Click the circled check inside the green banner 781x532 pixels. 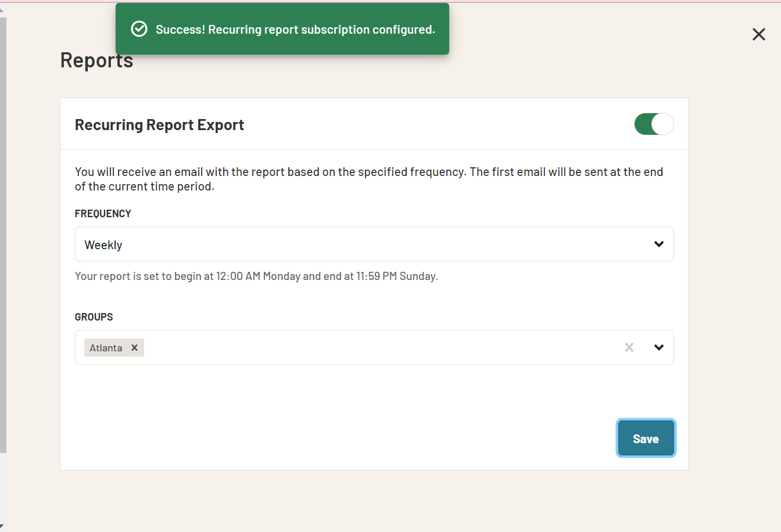[139, 28]
